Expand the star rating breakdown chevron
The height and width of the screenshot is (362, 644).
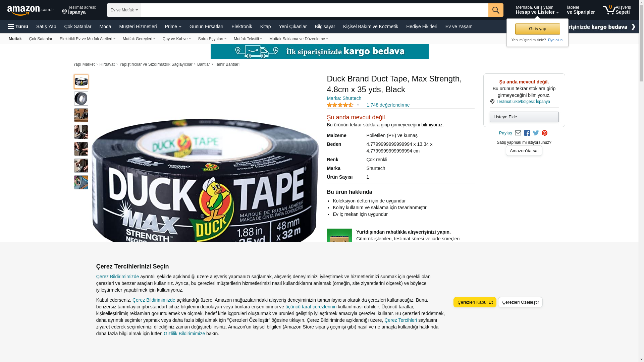[x=358, y=105]
